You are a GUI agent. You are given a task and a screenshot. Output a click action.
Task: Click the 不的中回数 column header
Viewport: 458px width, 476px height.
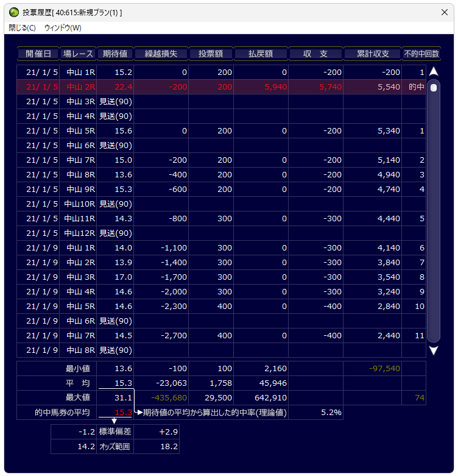tap(421, 54)
